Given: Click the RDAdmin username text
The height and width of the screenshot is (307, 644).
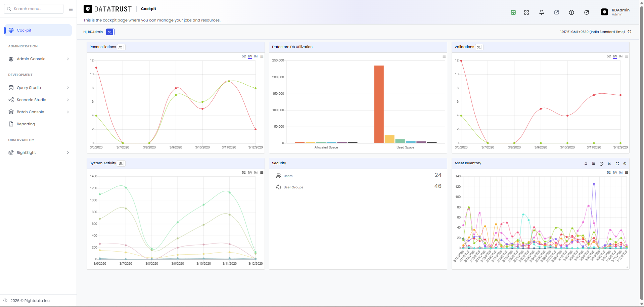Looking at the screenshot, I should point(620,10).
